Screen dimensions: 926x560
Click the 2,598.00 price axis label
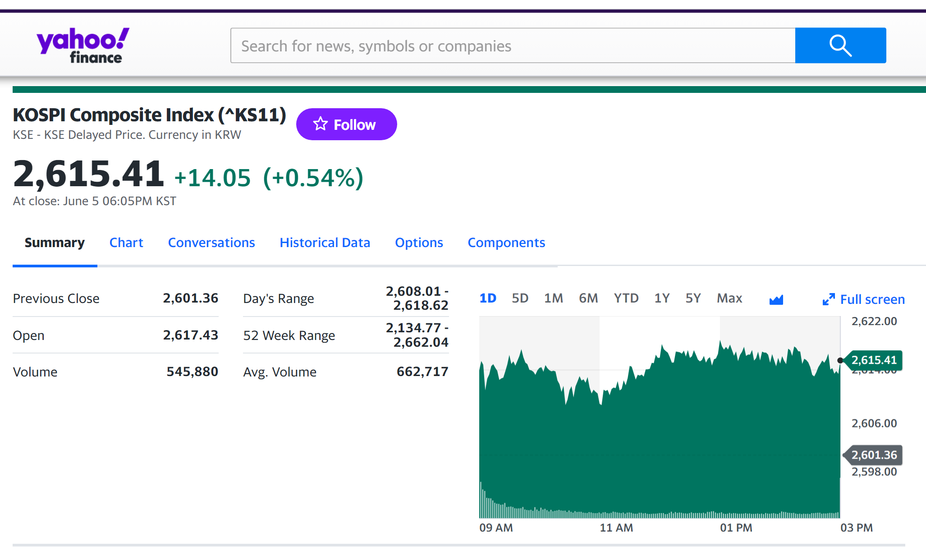coord(874,472)
